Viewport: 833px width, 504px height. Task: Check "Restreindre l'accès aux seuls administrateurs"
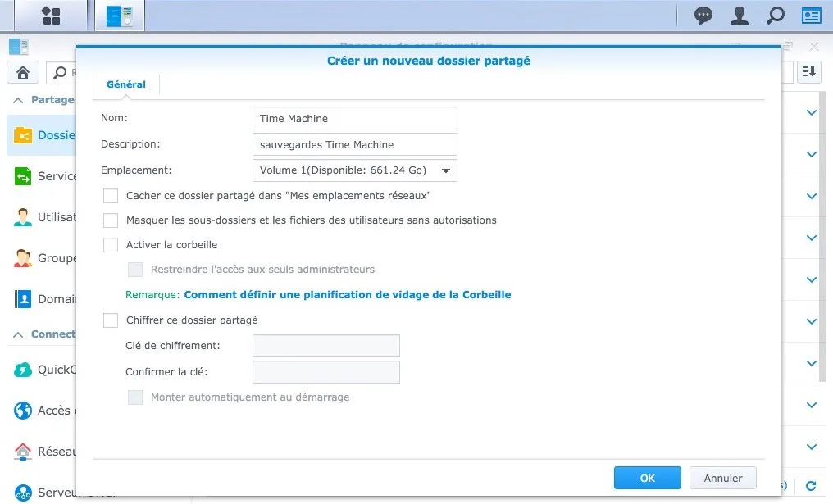coord(135,270)
